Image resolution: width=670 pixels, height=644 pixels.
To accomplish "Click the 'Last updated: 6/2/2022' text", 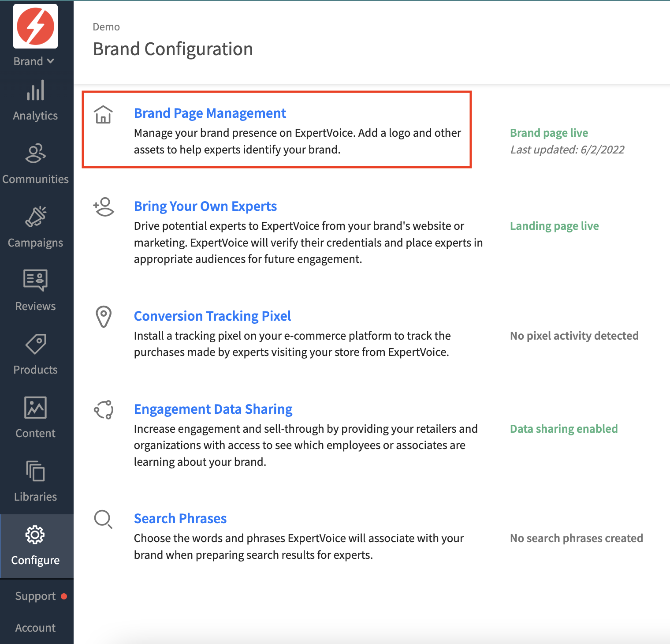I will (567, 150).
